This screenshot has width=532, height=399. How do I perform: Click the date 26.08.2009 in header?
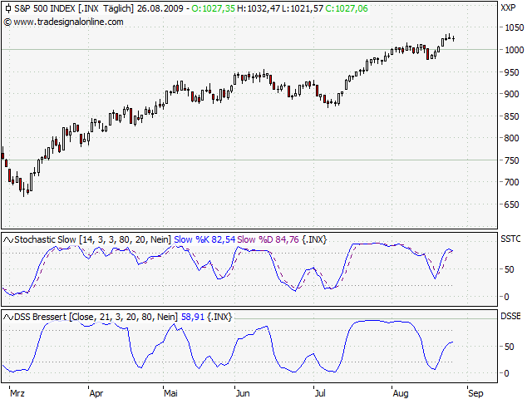[x=160, y=8]
